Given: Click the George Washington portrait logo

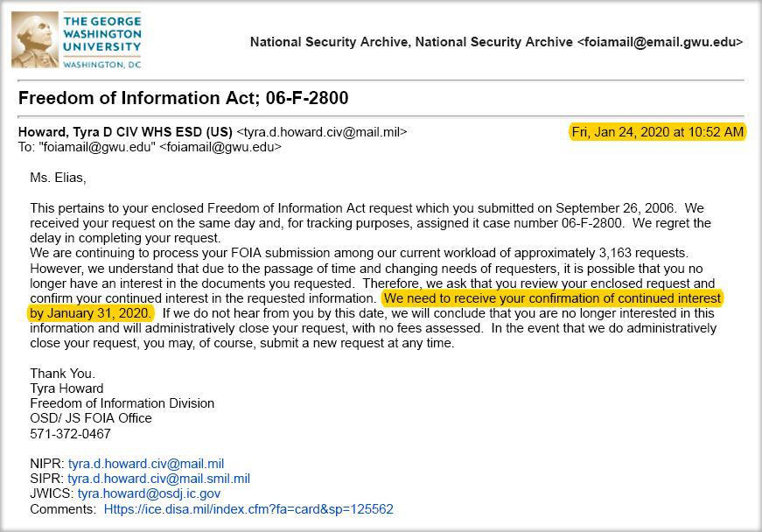Looking at the screenshot, I should point(34,40).
